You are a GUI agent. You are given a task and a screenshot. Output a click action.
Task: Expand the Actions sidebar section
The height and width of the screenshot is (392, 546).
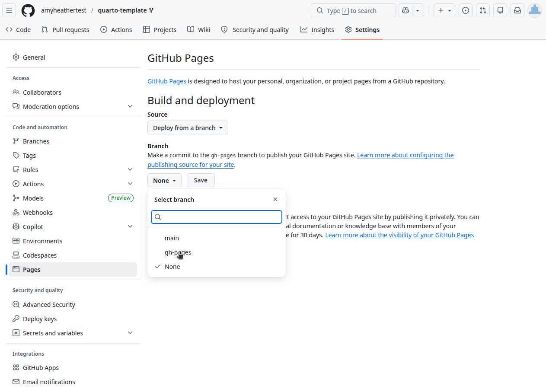click(73, 184)
